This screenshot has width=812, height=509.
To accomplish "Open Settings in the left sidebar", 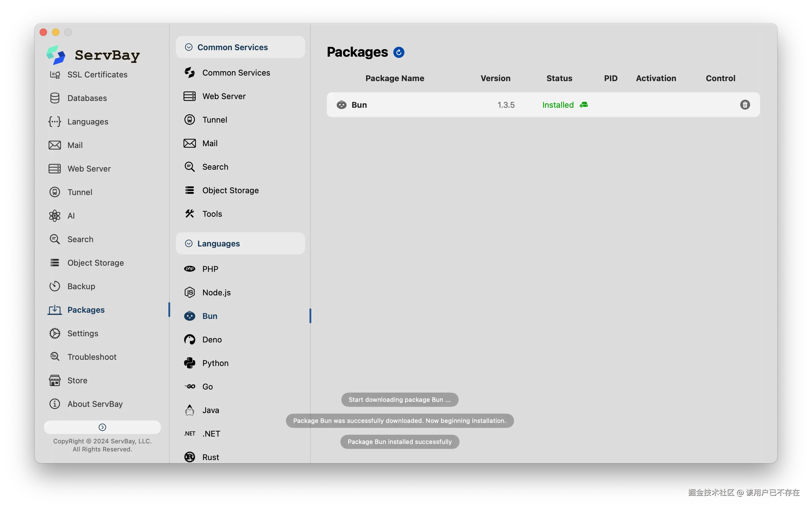I will 82,333.
